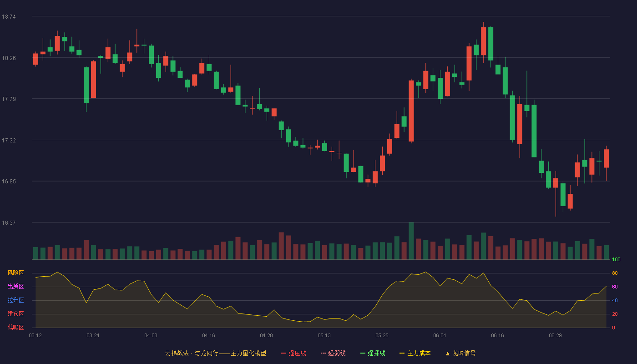Click the orange 80 indicator scale value

pos(615,273)
